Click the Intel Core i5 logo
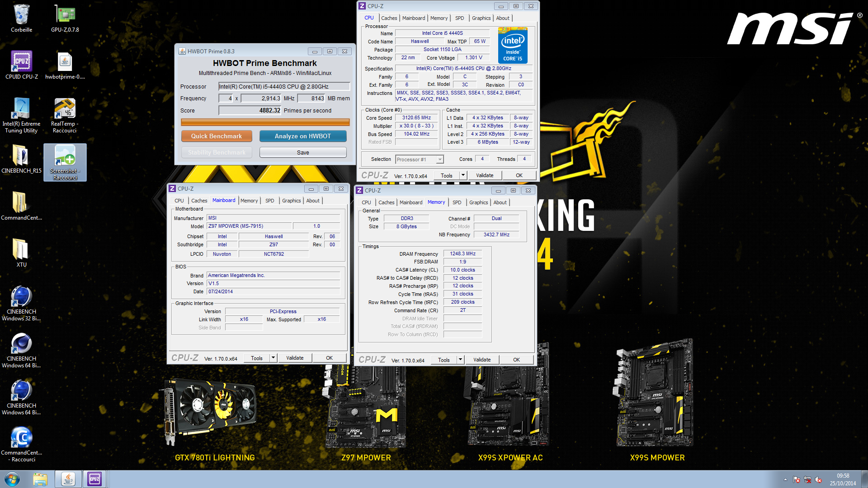Viewport: 868px width, 488px height. click(513, 45)
